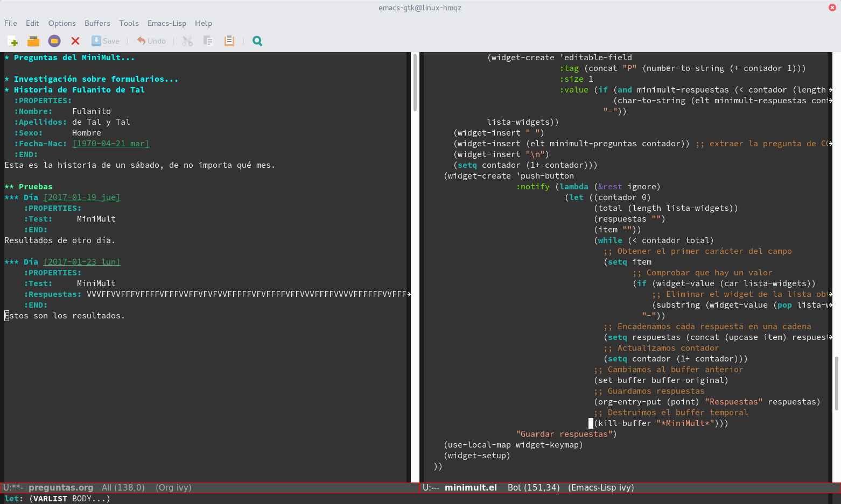Click the ':Apellidos:' property key

(40, 122)
